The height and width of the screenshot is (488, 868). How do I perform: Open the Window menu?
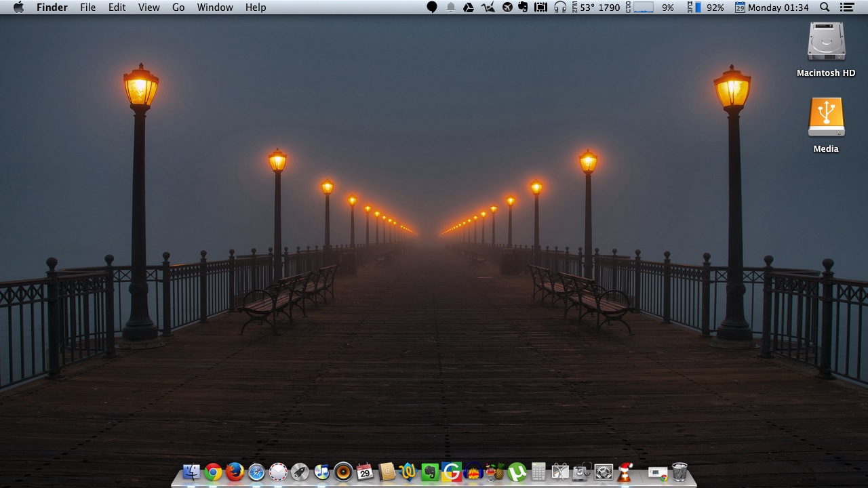pos(215,7)
